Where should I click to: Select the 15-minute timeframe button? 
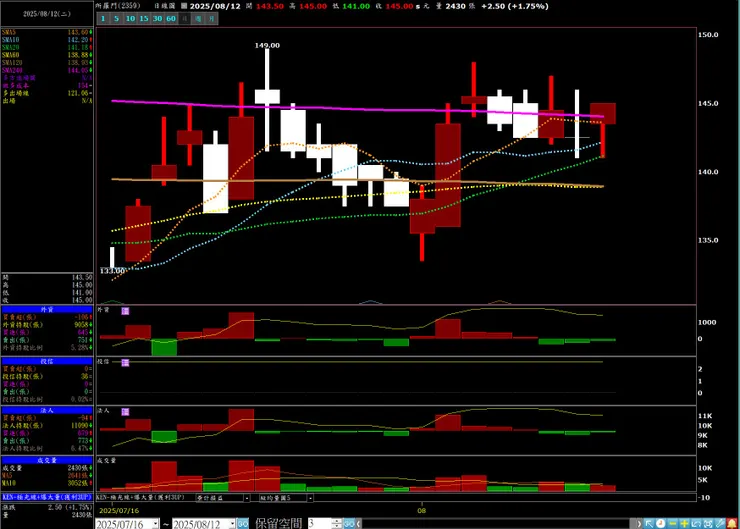click(144, 18)
